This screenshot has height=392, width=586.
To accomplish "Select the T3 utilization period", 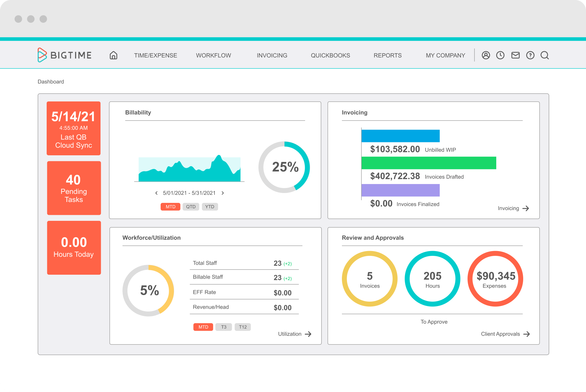I will (223, 327).
